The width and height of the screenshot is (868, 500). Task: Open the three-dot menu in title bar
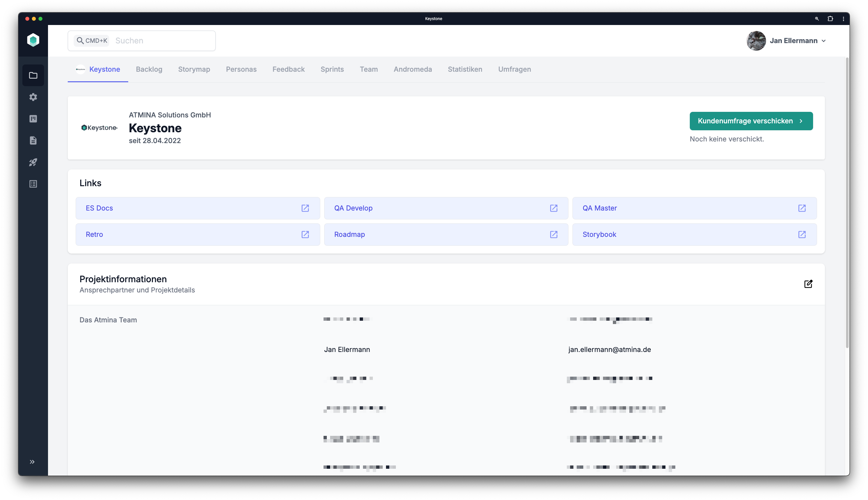coord(843,19)
